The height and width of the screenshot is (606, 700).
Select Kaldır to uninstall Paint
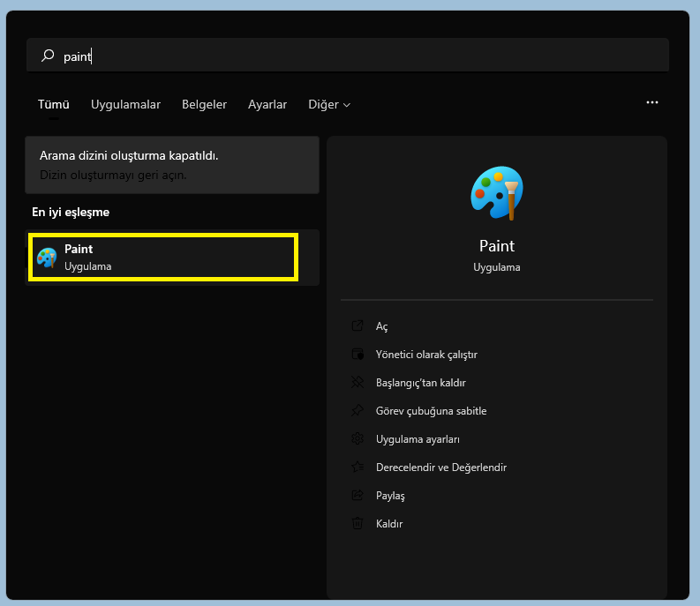[x=389, y=524]
